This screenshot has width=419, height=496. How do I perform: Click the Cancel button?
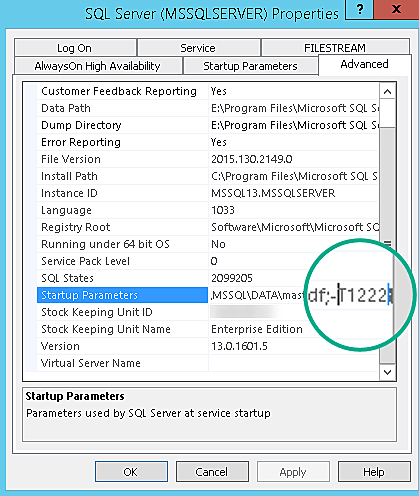point(212,472)
